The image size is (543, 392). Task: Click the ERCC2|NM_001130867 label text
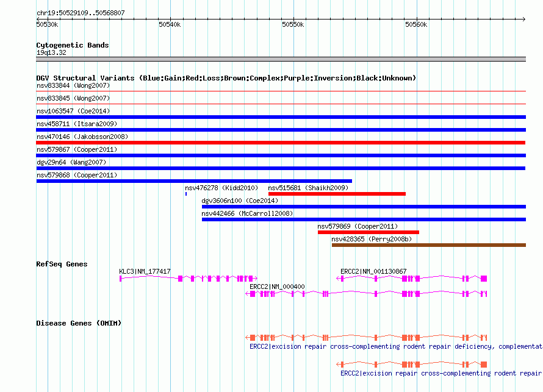373,272
